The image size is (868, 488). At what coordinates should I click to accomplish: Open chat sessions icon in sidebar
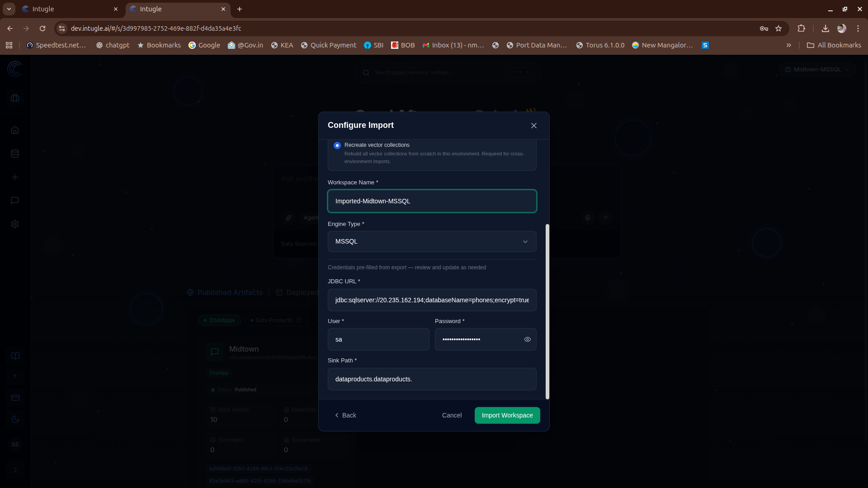tap(15, 201)
